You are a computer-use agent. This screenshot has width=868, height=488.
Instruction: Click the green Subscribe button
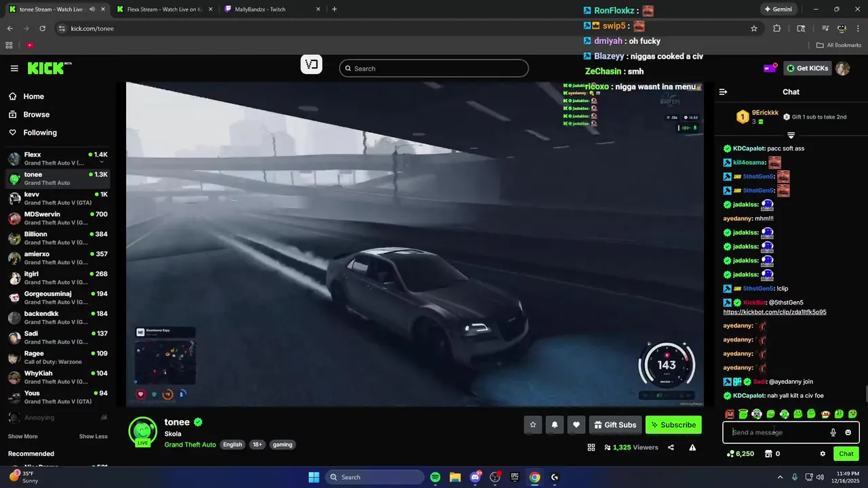coord(673,425)
